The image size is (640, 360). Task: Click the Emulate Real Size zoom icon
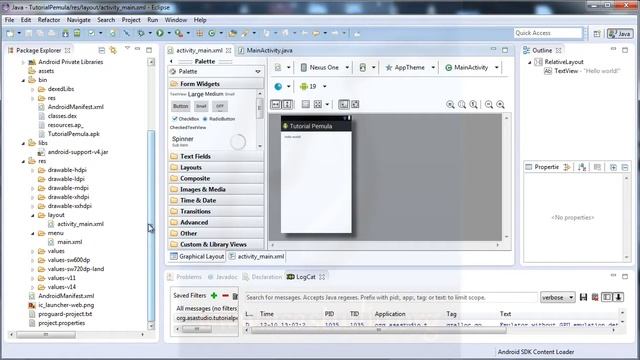click(x=450, y=105)
